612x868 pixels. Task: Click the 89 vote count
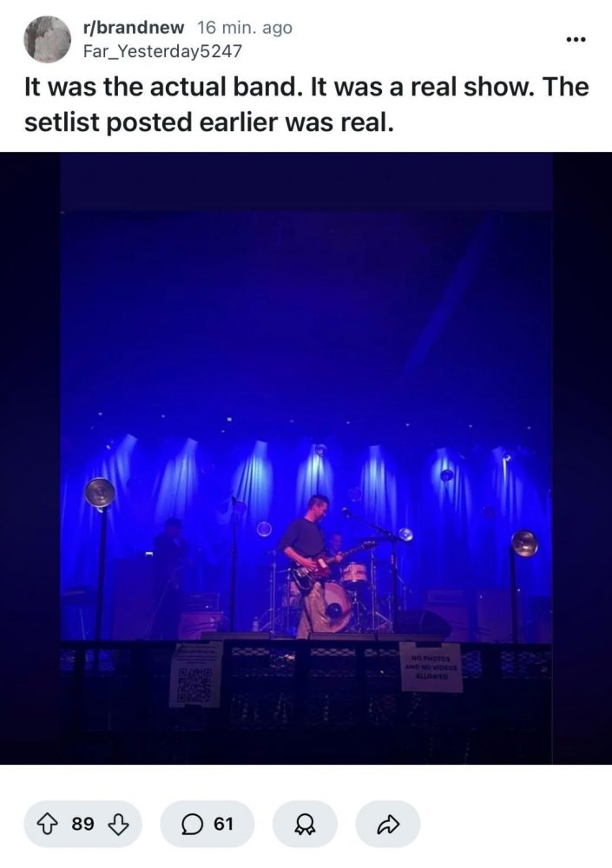(x=82, y=825)
